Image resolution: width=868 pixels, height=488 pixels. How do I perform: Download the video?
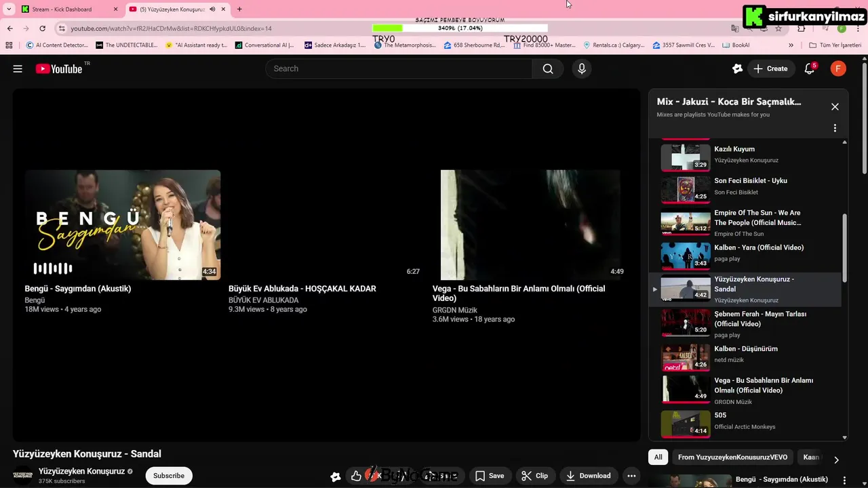[589, 476]
